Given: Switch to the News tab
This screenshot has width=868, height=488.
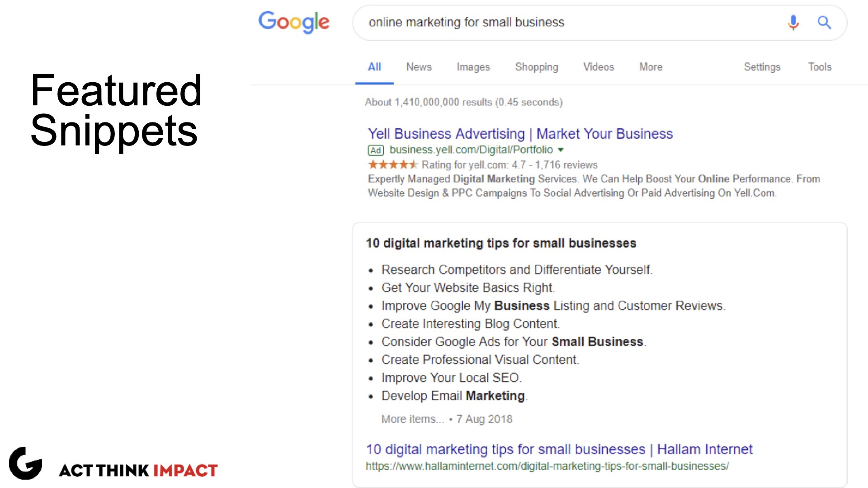Looking at the screenshot, I should tap(419, 67).
